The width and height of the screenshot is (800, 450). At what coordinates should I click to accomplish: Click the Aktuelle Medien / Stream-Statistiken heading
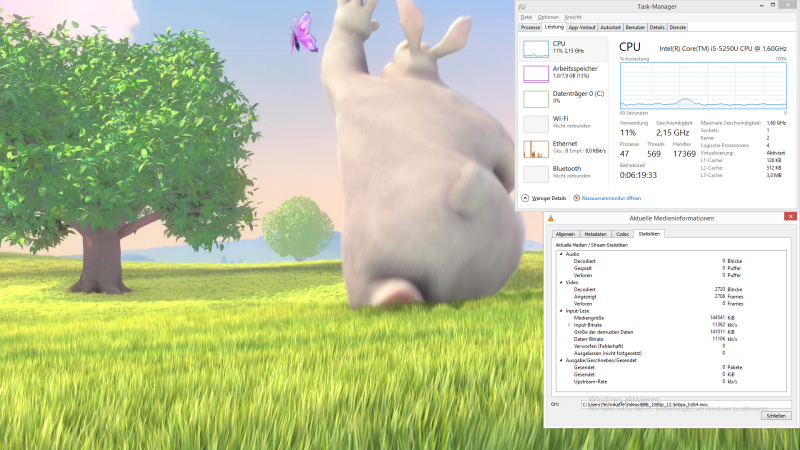click(x=591, y=245)
